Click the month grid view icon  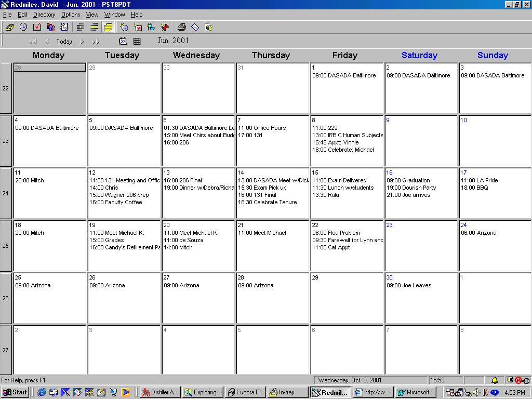(x=137, y=41)
